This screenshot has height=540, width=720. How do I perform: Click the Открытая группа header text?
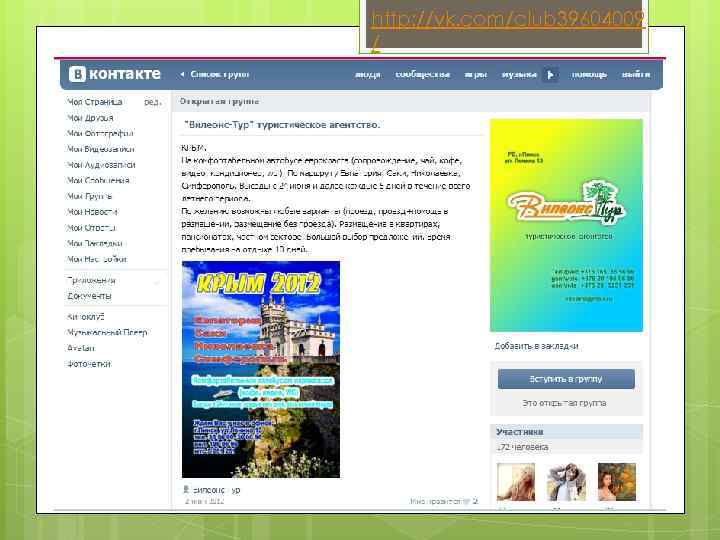219,101
